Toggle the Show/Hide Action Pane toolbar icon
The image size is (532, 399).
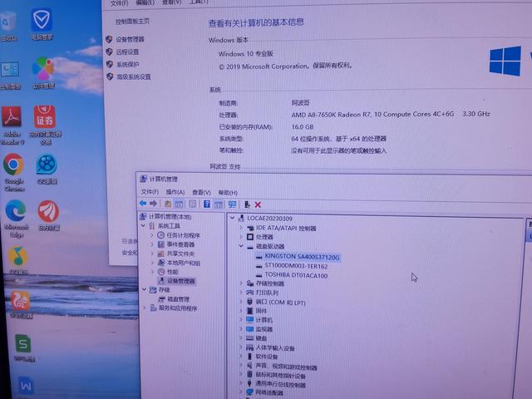219,204
